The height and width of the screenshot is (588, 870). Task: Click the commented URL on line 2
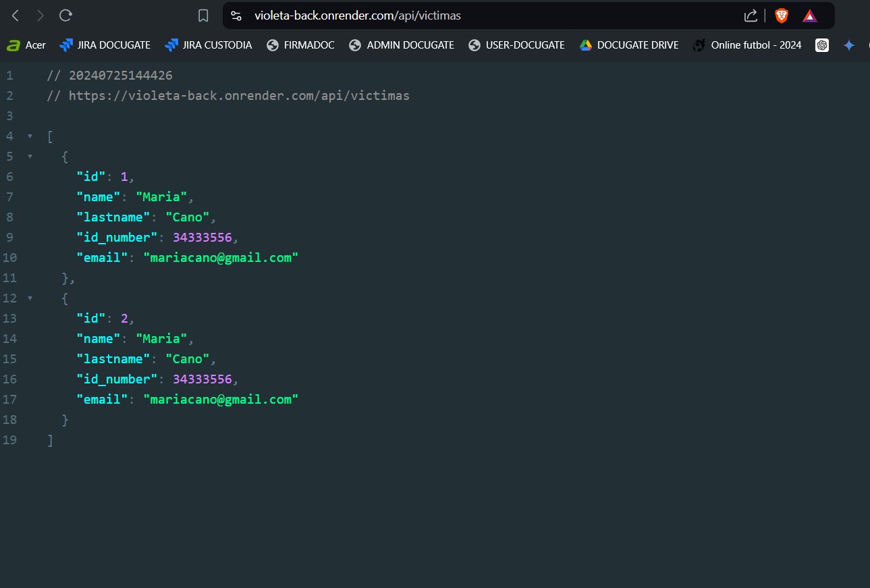click(x=228, y=96)
